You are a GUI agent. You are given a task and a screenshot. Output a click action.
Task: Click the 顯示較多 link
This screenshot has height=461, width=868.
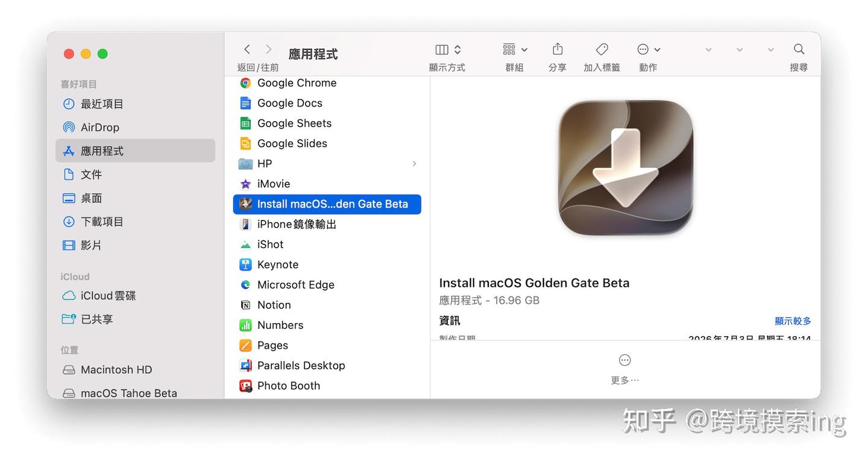pos(793,321)
